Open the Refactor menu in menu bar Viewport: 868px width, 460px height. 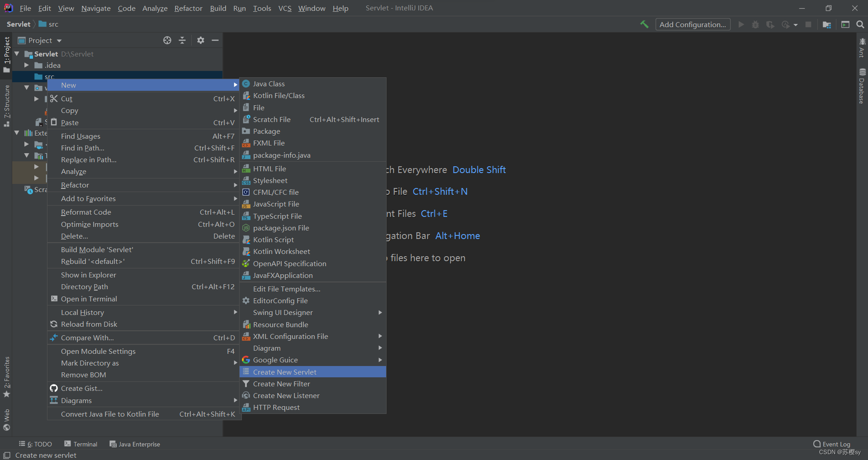[188, 8]
